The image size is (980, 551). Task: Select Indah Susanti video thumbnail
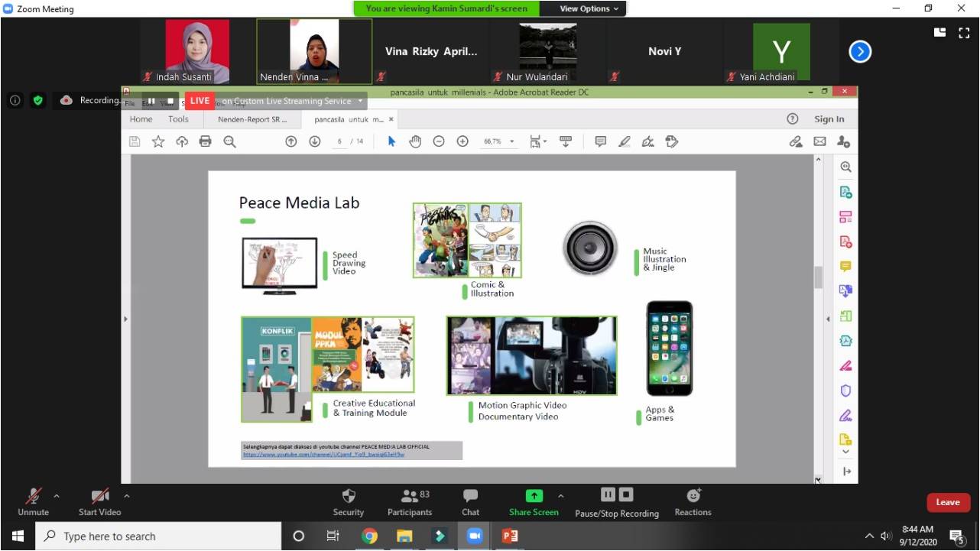[x=197, y=51]
